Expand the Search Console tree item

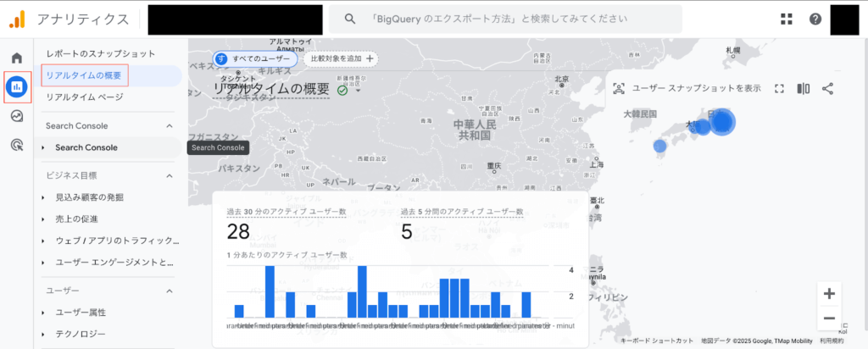(108, 147)
